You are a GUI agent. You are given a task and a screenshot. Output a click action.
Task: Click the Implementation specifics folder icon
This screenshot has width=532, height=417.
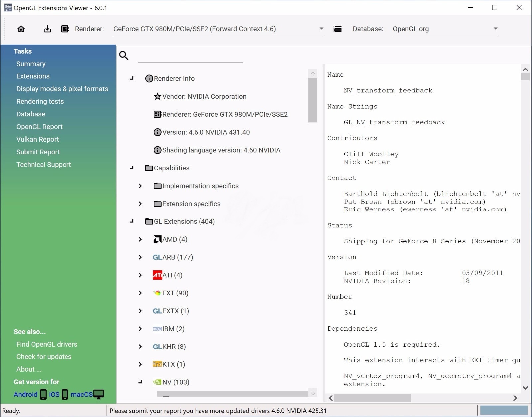[x=157, y=186]
